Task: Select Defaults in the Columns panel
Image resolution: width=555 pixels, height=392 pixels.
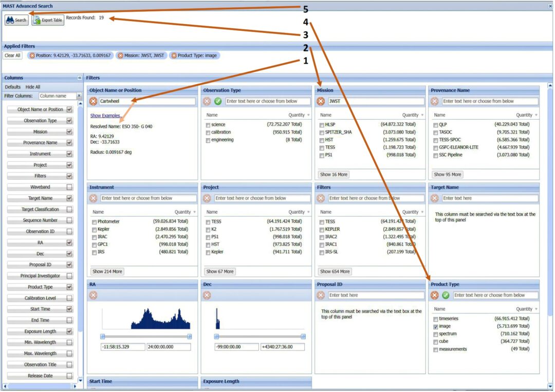Action: click(13, 87)
